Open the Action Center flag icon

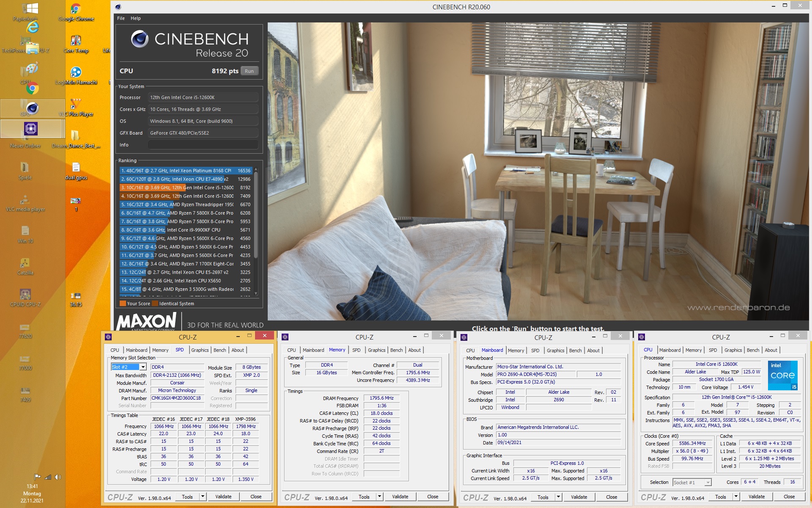tap(37, 477)
